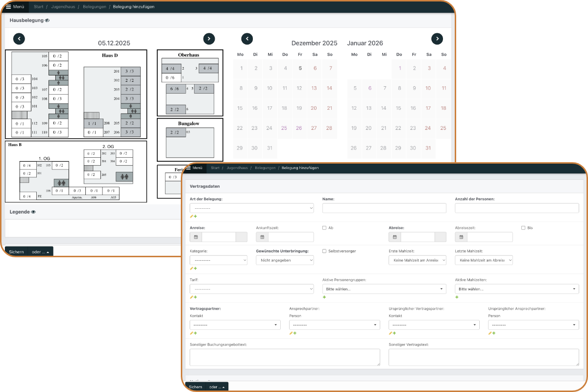Open the Menü in the front window

pos(194,168)
